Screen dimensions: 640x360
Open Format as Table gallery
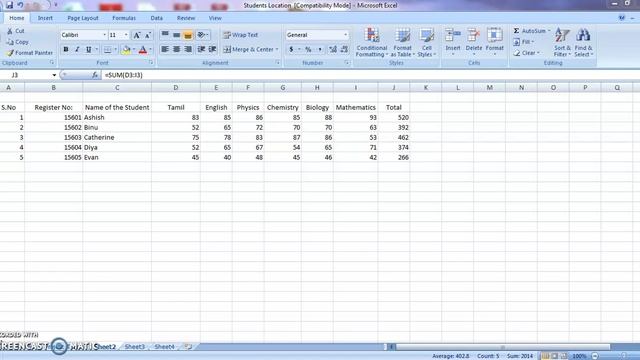click(402, 42)
